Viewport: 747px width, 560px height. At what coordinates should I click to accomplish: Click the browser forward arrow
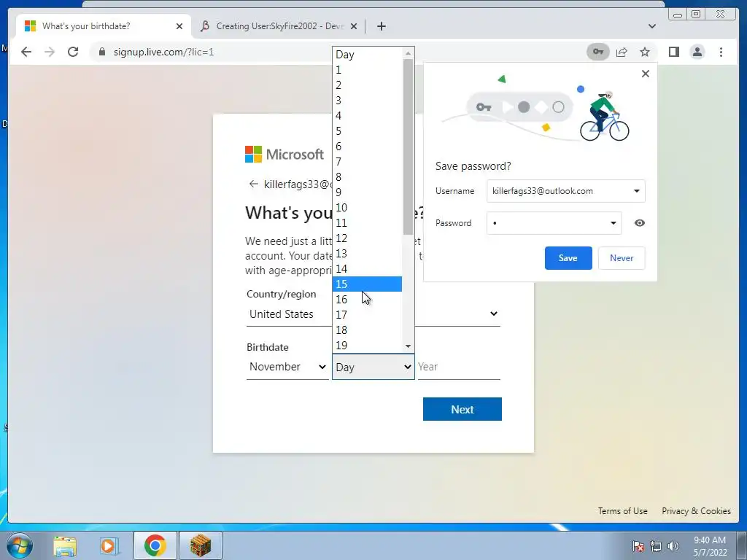click(50, 52)
